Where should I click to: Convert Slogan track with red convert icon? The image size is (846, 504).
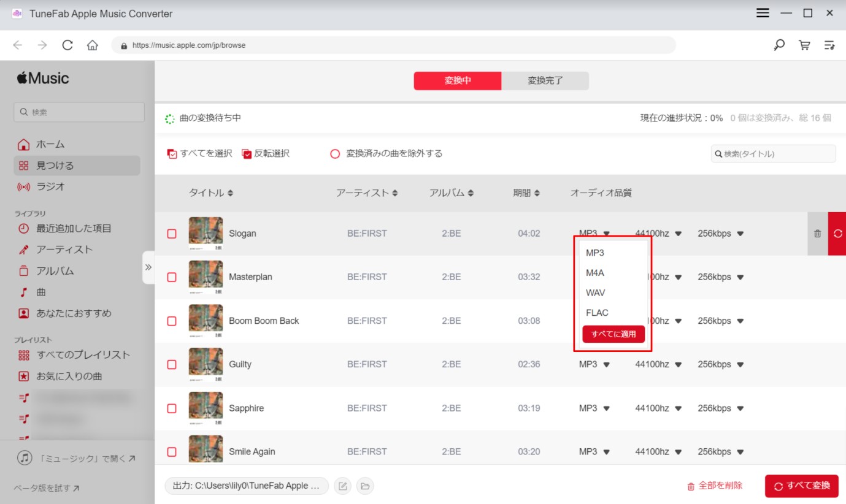[837, 234]
